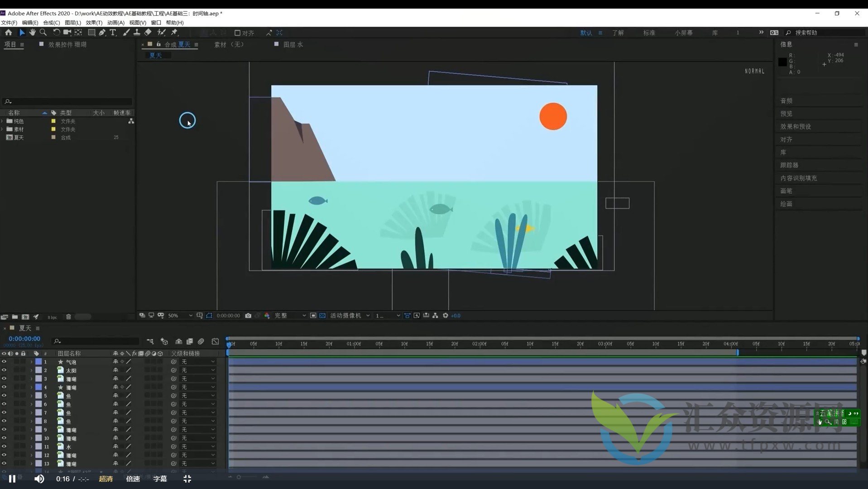Select the Pen tool

click(102, 33)
